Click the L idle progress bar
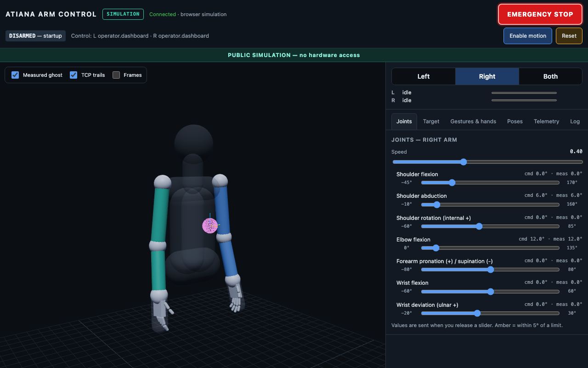The width and height of the screenshot is (588, 368). 524,92
